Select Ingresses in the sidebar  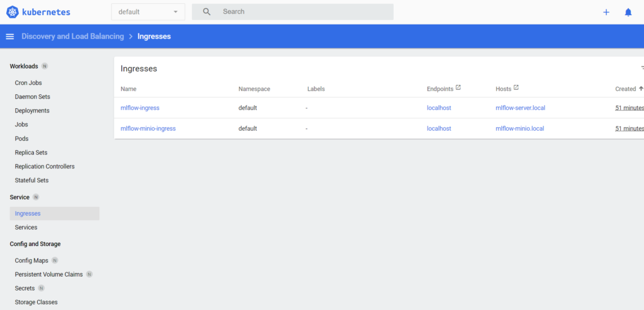(55, 214)
